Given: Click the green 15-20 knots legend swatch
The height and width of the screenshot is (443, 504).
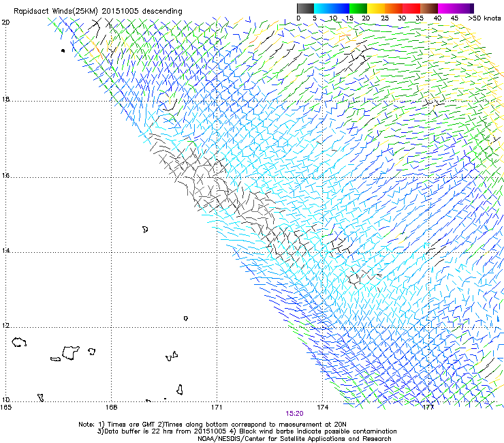Looking at the screenshot, I should coord(358,8).
